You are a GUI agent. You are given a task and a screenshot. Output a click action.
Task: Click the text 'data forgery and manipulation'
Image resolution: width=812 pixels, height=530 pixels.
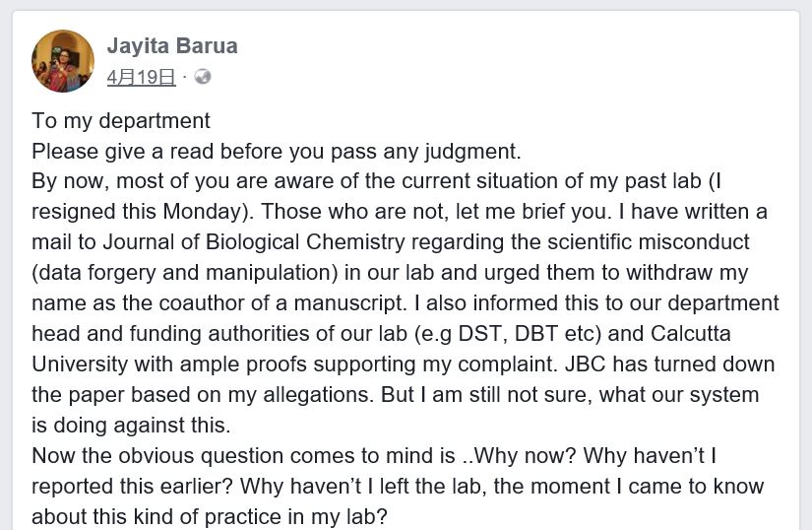(185, 273)
